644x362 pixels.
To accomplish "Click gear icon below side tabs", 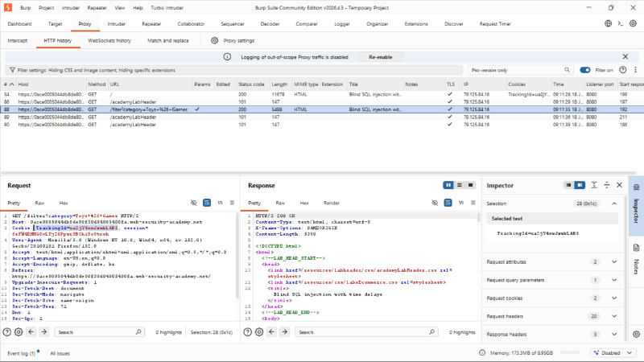I will point(636,334).
